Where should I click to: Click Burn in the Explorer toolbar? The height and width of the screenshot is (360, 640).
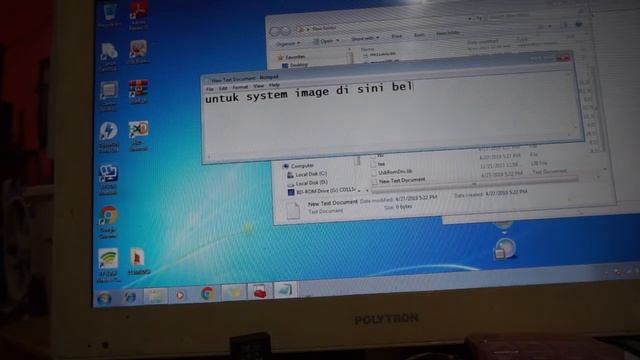419,35
